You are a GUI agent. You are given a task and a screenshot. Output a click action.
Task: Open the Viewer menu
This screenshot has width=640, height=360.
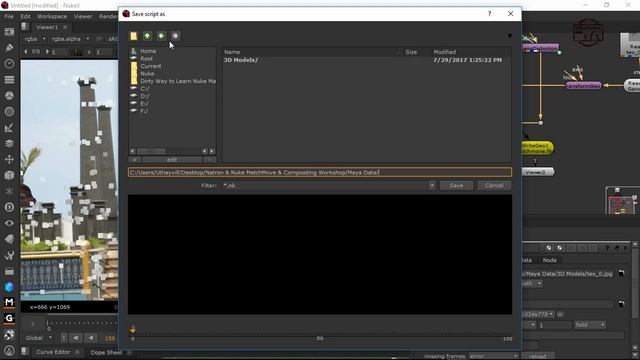[x=83, y=17]
